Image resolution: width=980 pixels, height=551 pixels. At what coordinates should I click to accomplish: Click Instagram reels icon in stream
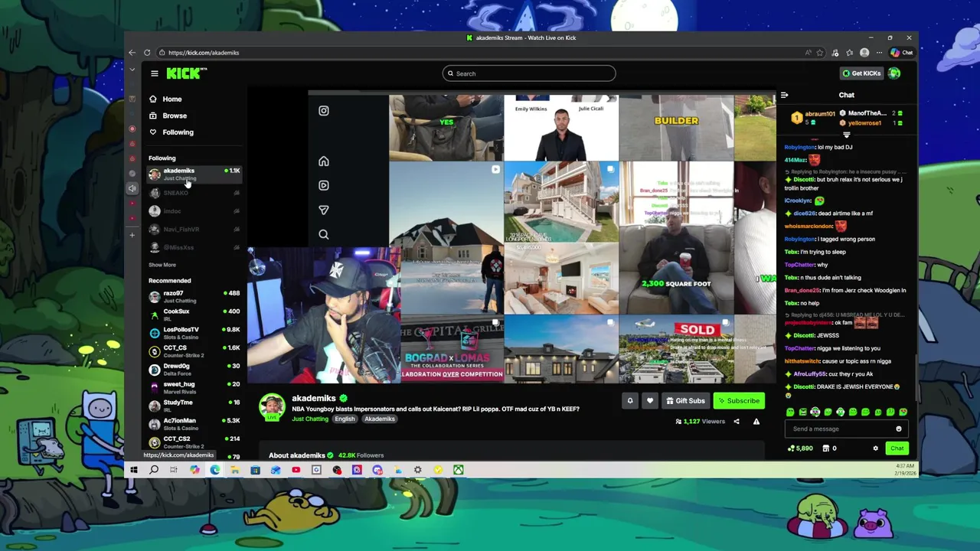coord(324,185)
